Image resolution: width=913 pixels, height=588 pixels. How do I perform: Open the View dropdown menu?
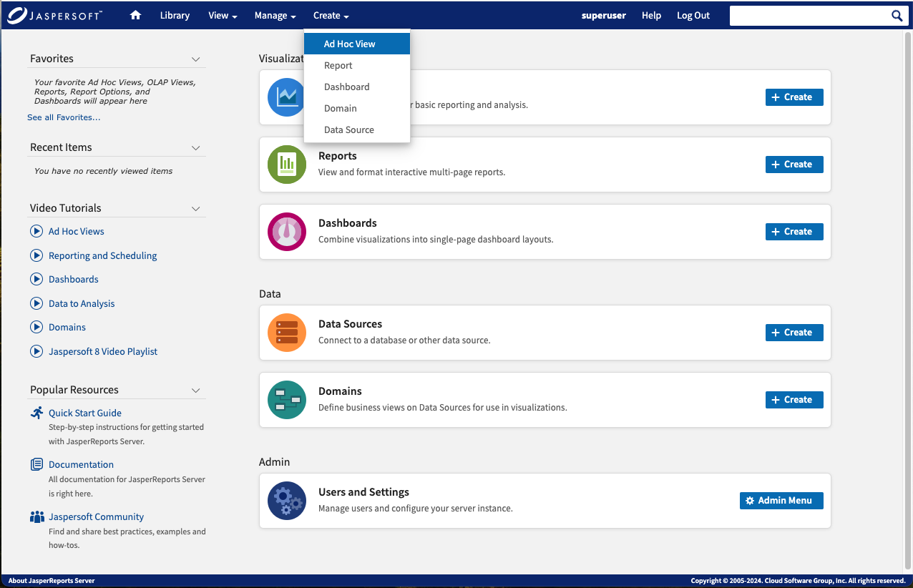coord(223,15)
